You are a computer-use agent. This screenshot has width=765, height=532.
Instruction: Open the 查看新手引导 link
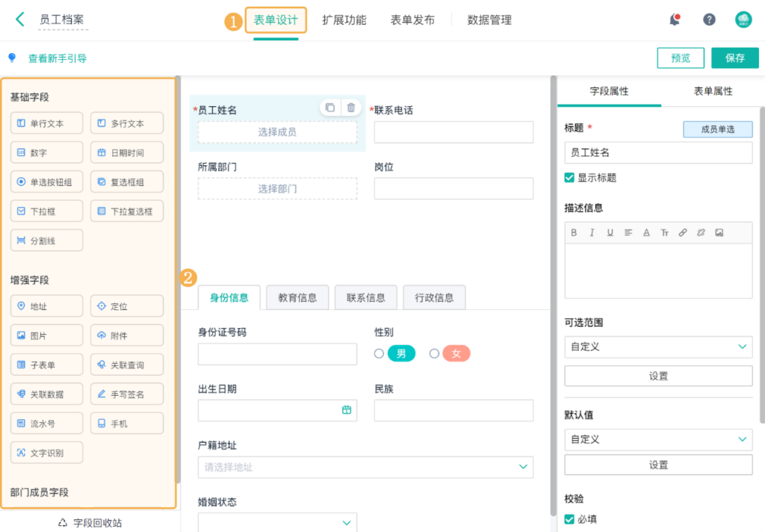pos(57,58)
